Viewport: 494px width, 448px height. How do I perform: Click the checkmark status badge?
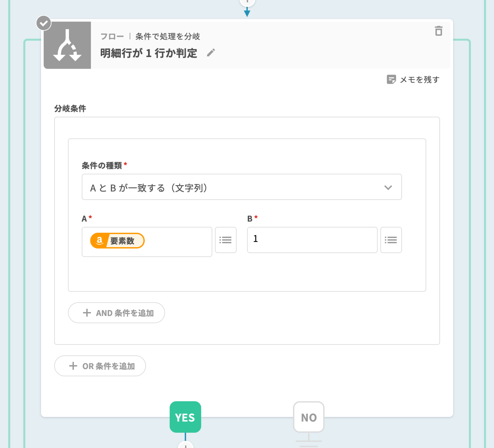click(x=44, y=23)
